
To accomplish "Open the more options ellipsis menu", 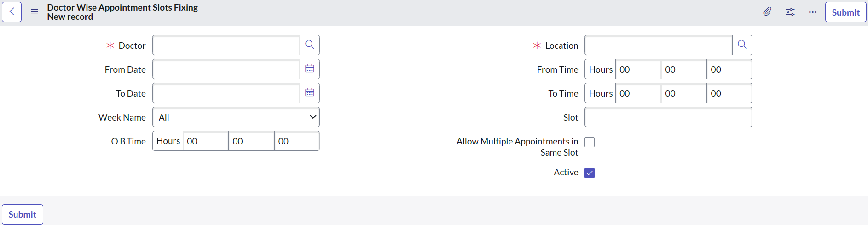I will tap(813, 12).
